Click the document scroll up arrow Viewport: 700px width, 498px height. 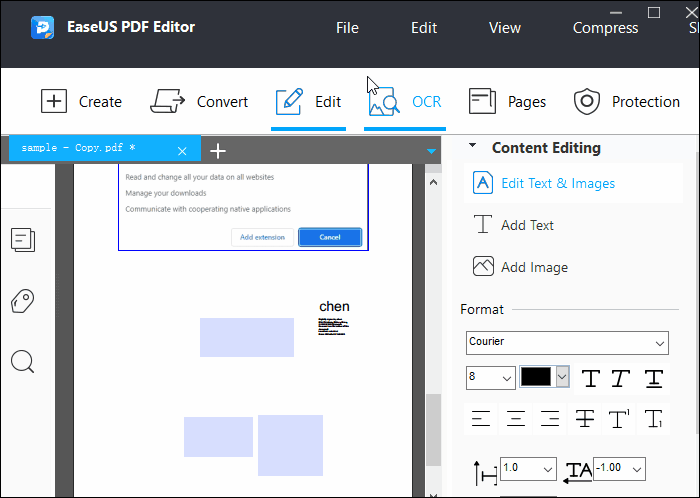(433, 183)
